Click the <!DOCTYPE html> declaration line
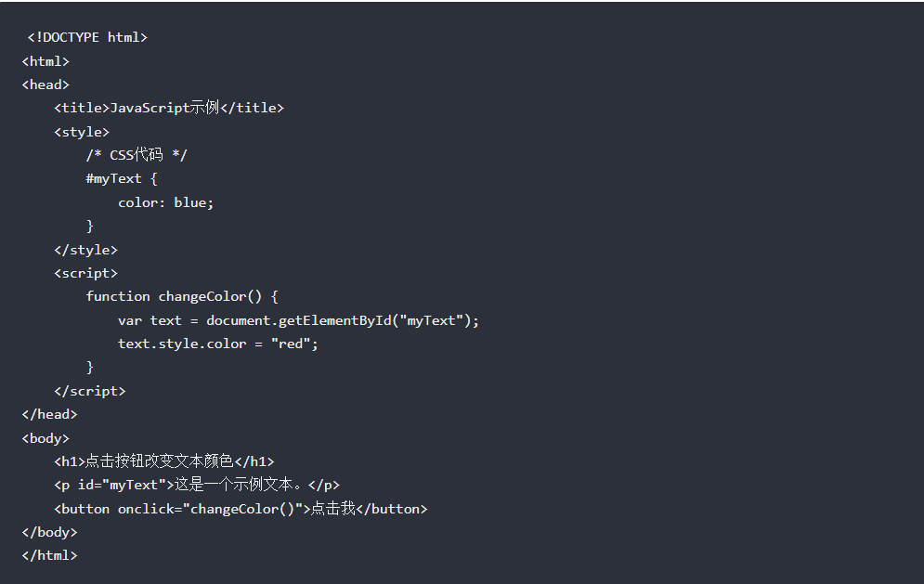Image resolution: width=924 pixels, height=584 pixels. pyautogui.click(x=87, y=37)
